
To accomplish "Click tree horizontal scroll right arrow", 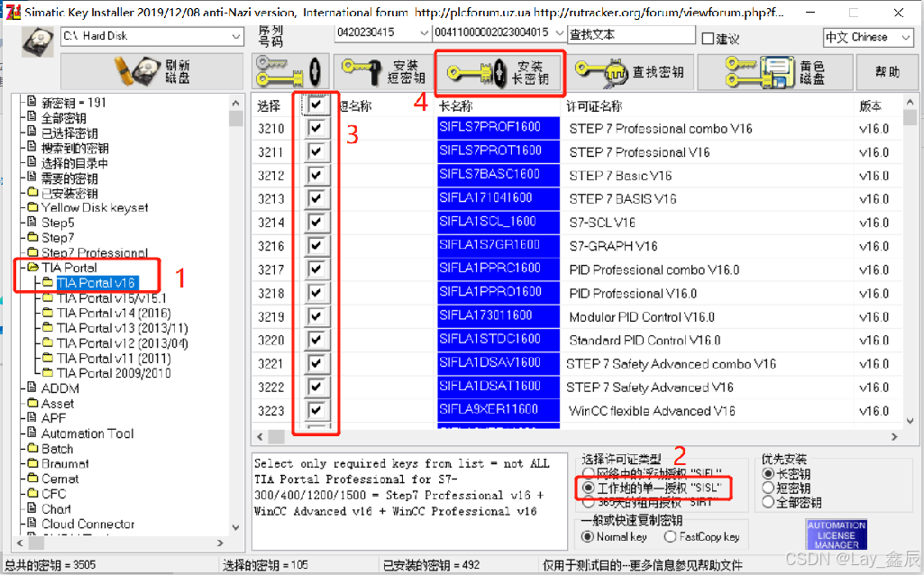I will 220,543.
